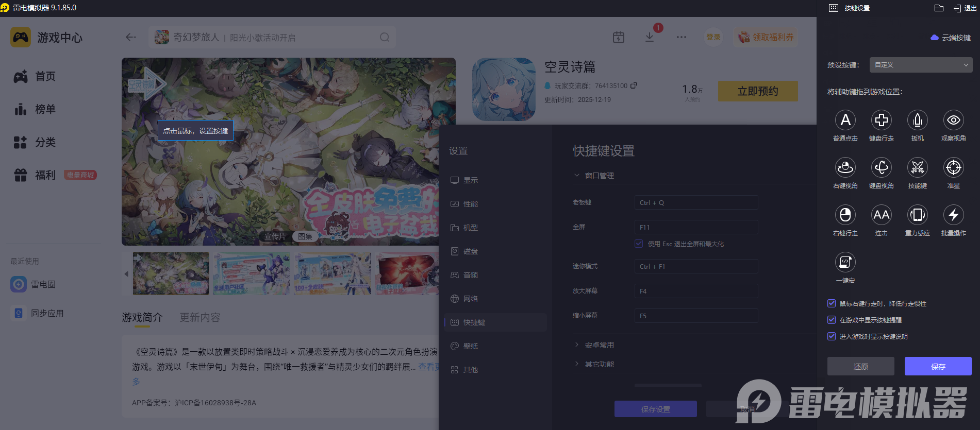
Task: Select the 重力感应 gravity sensor tool
Action: point(918,215)
